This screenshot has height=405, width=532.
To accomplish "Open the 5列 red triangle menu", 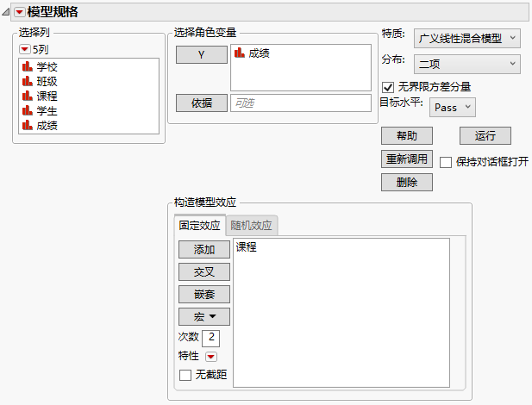I will coord(24,49).
